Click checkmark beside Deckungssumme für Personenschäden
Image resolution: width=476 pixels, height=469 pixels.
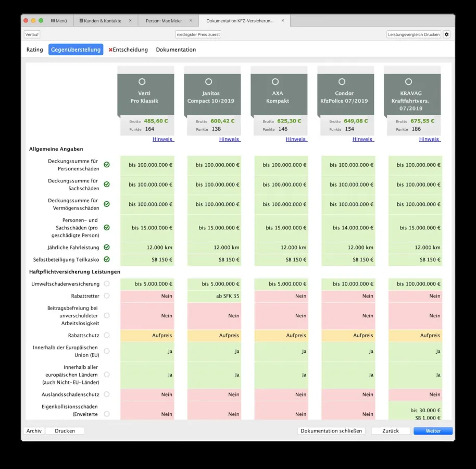click(107, 165)
